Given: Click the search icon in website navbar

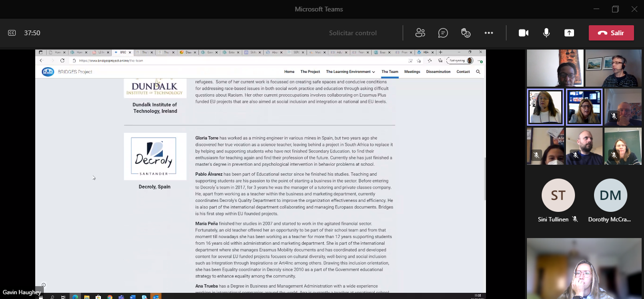Looking at the screenshot, I should (x=478, y=72).
